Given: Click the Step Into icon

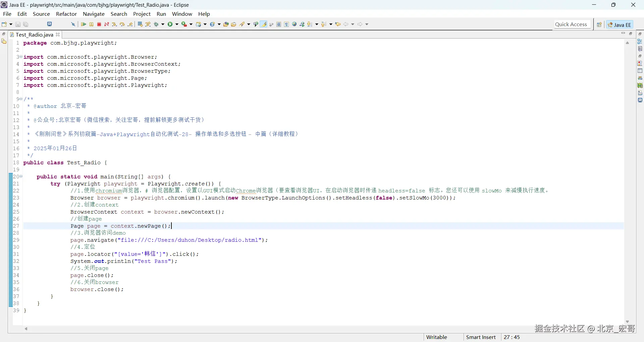Looking at the screenshot, I should pyautogui.click(x=114, y=24).
